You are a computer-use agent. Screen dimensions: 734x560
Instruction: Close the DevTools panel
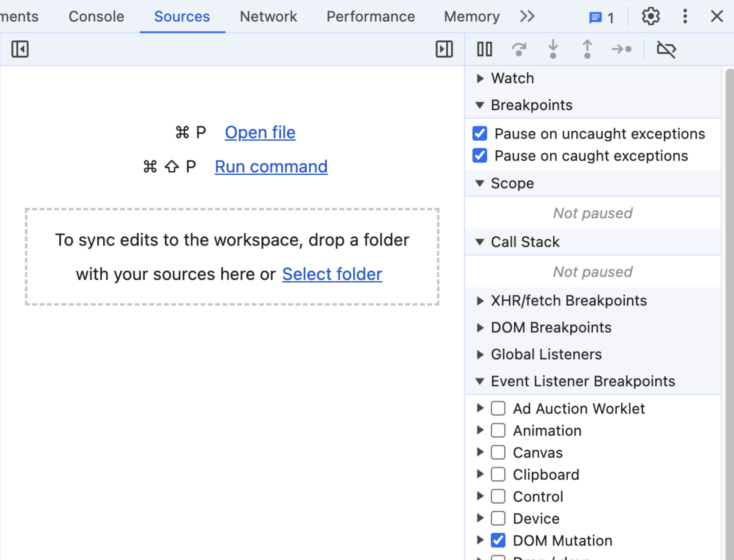pyautogui.click(x=717, y=16)
